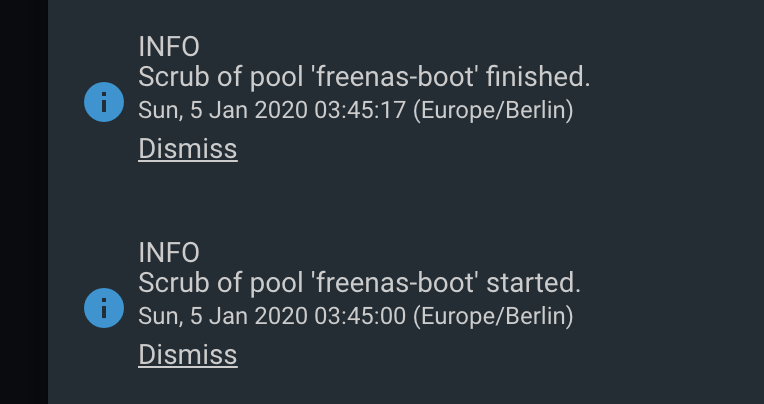Click the 03:45:17 time in the timestamp
Screen dimensions: 764x404
point(360,110)
